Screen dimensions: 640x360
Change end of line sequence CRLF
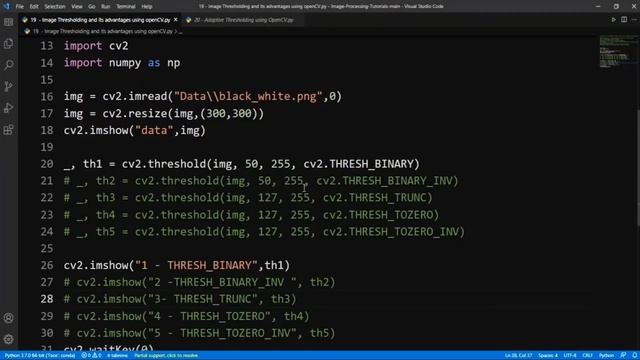point(587,356)
